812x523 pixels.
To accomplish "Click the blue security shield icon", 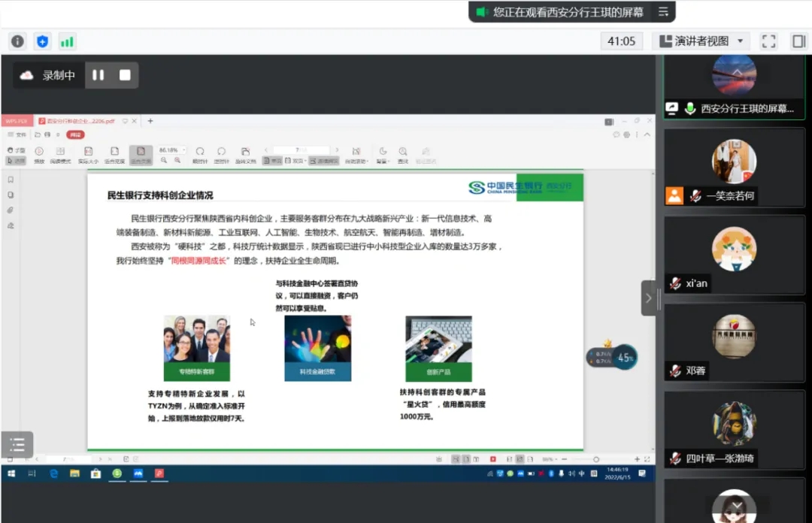I will point(42,41).
